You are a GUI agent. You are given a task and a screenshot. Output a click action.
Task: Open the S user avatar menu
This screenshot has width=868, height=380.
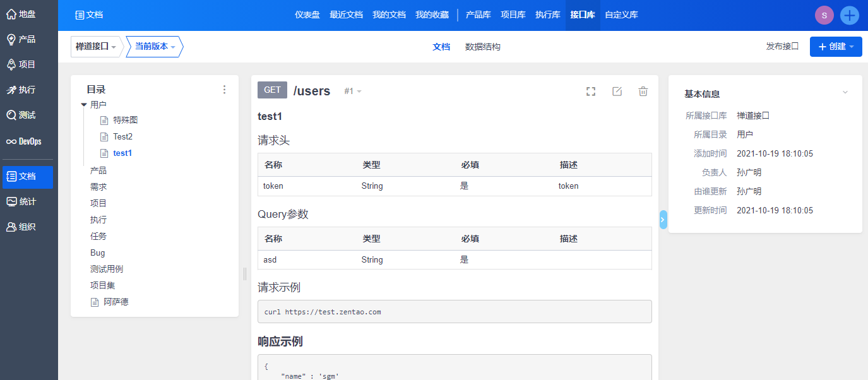tap(824, 15)
